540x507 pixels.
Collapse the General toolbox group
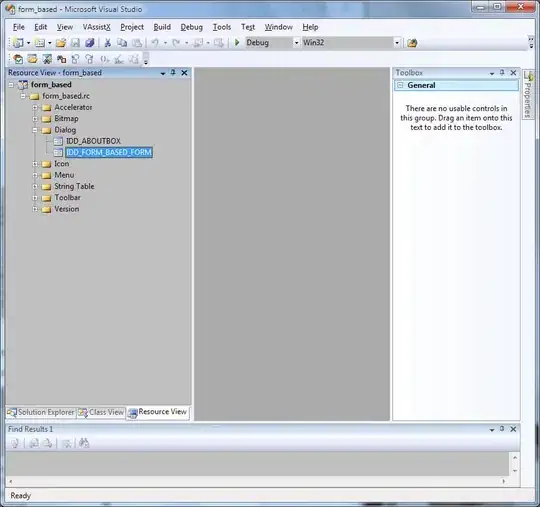400,85
